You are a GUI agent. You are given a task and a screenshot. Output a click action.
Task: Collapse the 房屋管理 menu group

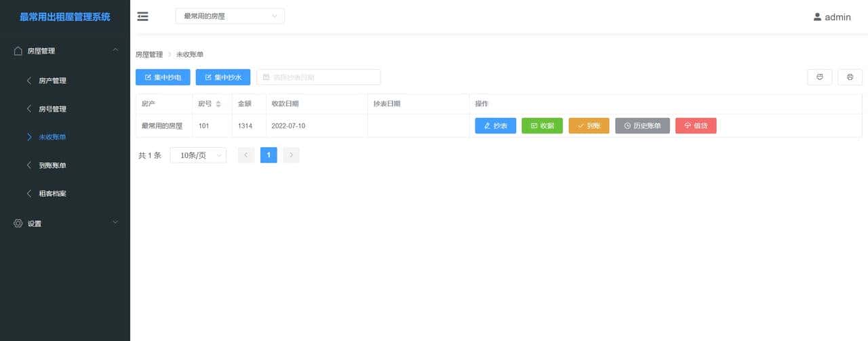click(x=65, y=51)
